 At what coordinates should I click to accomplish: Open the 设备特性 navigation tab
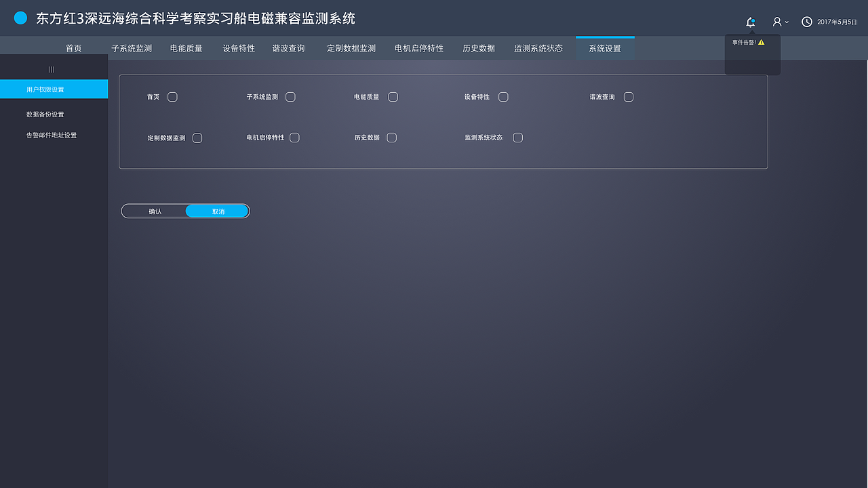point(239,49)
